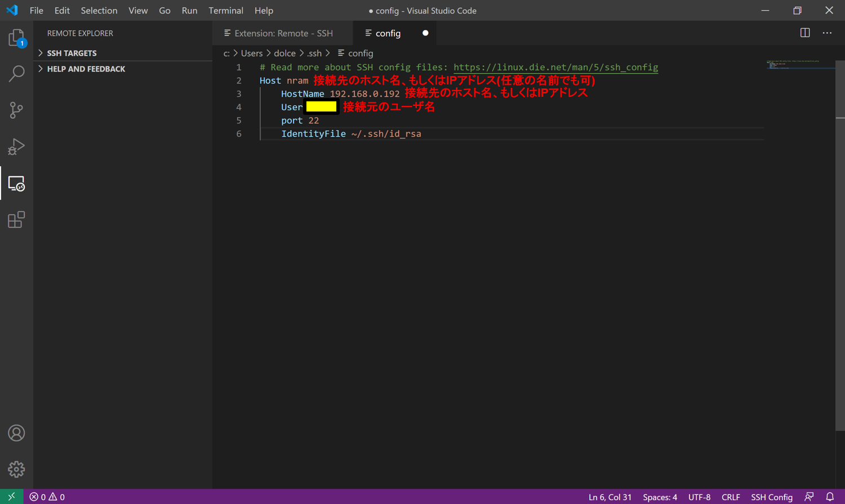Open the Accounts menu icon
The image size is (845, 504).
click(x=16, y=433)
